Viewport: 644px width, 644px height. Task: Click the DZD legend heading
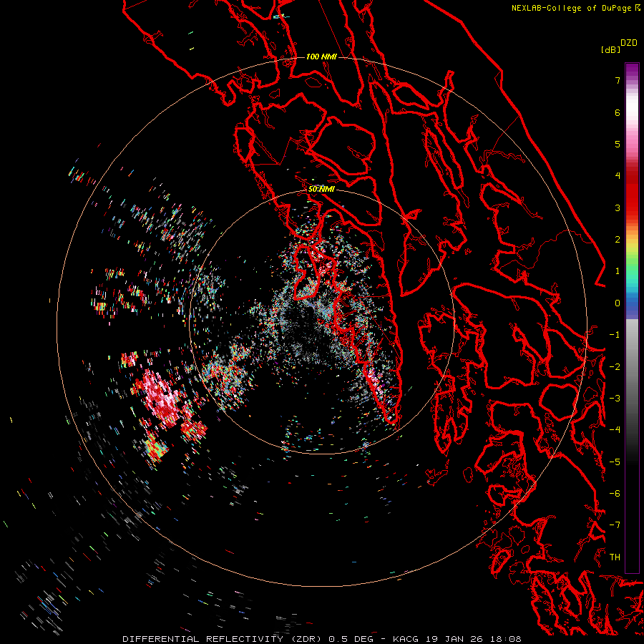[629, 43]
